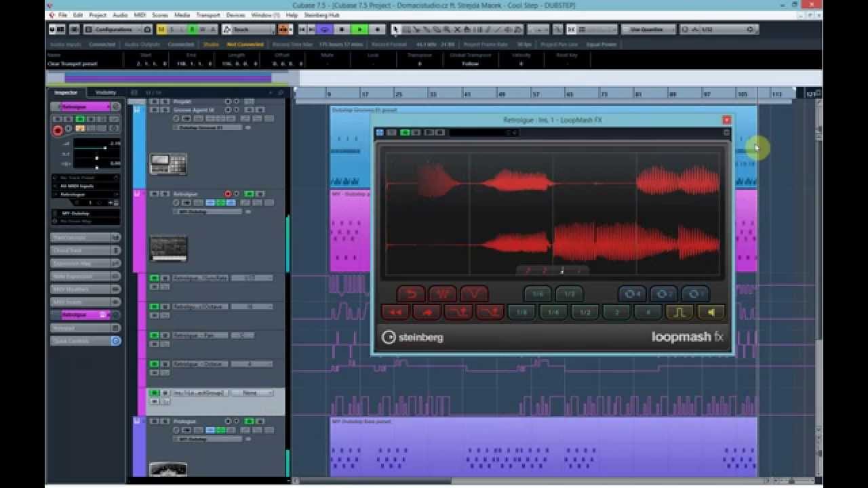Expand the Chord Track Inspector section
Viewport: 868px width, 488px height.
85,251
